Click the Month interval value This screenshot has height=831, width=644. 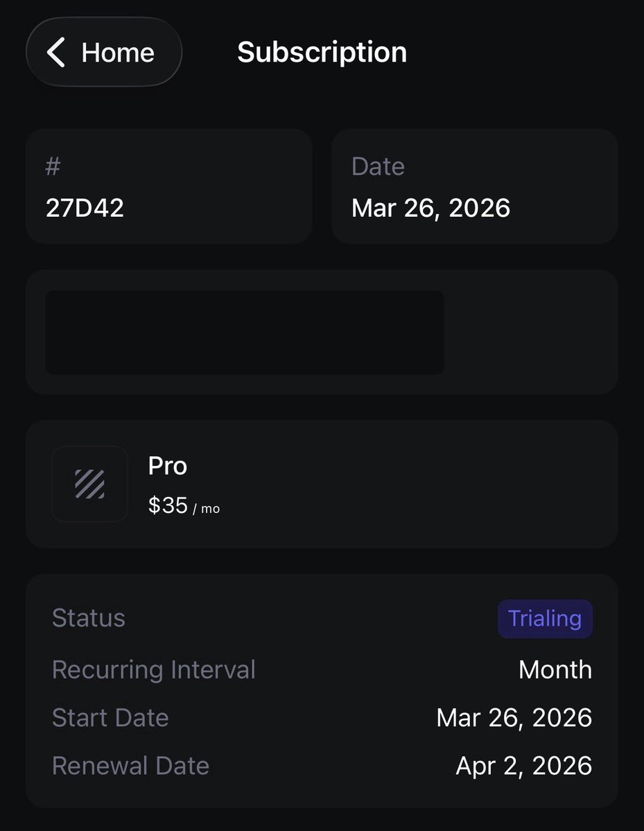tap(555, 670)
